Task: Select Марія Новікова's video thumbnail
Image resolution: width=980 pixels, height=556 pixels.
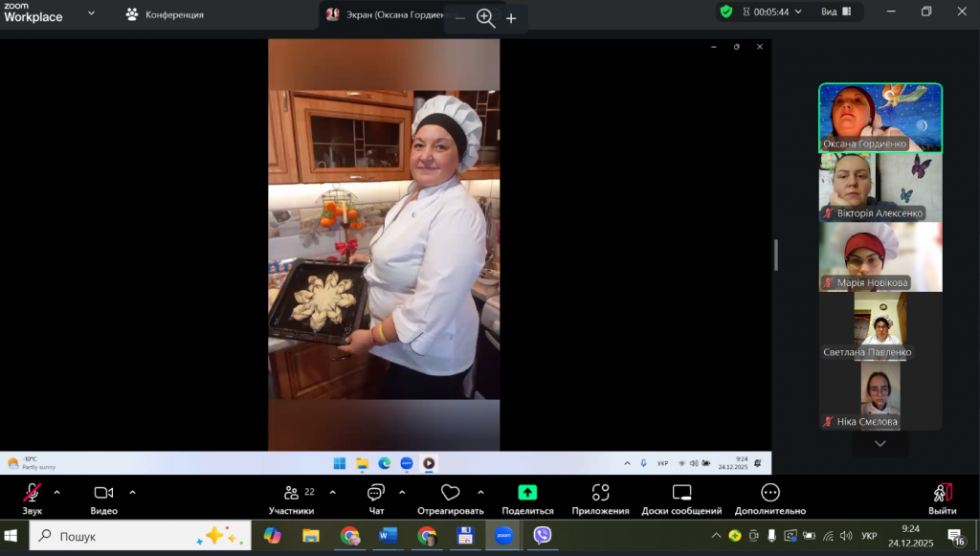Action: (880, 256)
